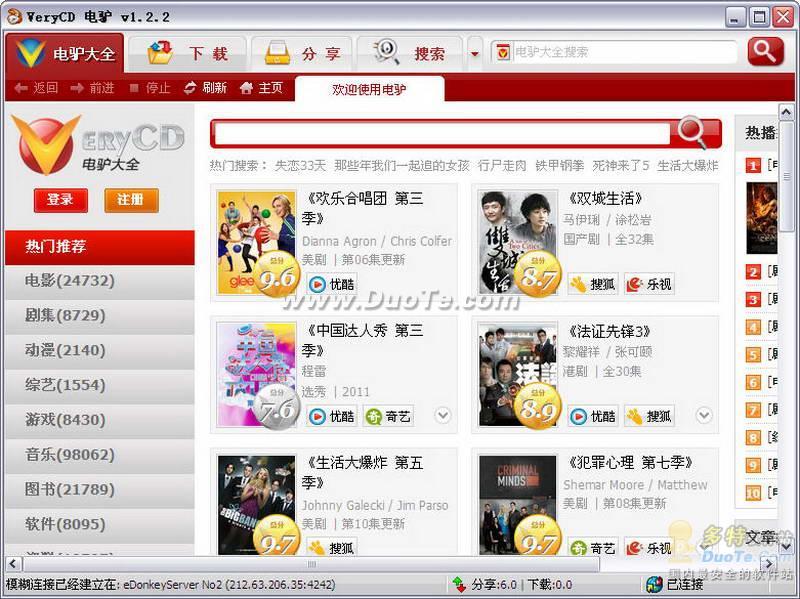Open the 电驴大全 main tab
Screen dimensions: 800x599
(65, 53)
